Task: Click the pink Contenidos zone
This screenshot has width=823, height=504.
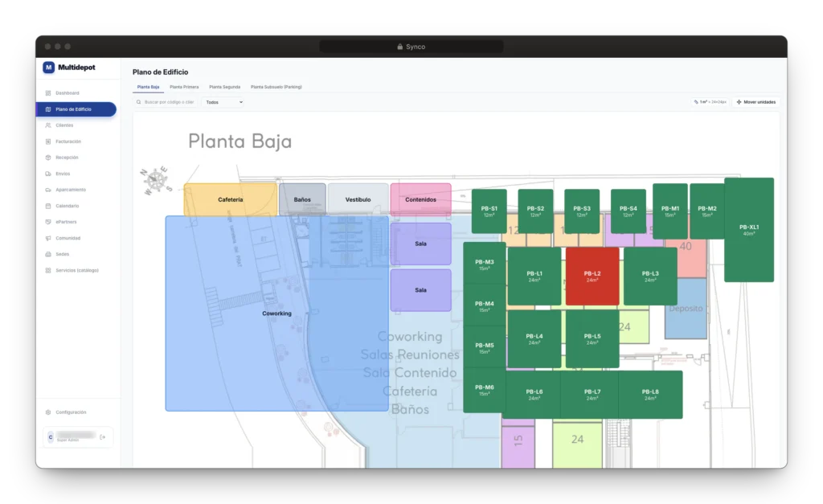Action: point(420,199)
